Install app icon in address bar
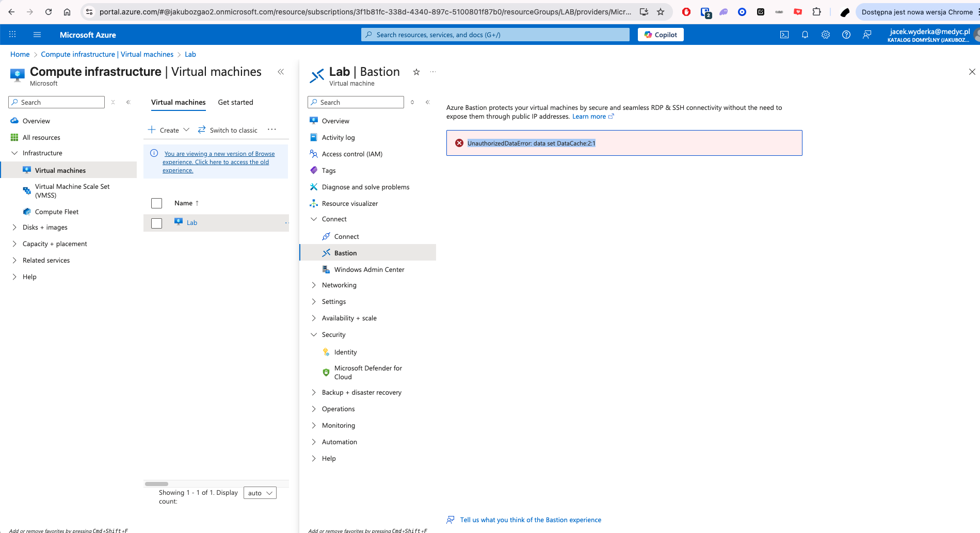Screen dimensions: 980x533 (x=644, y=12)
